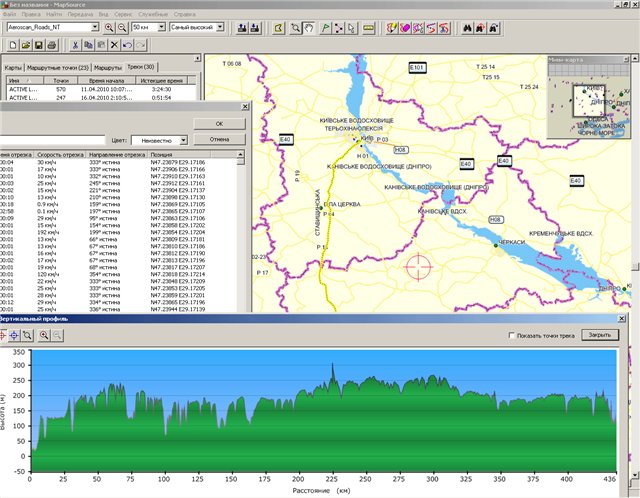Image resolution: width=640 pixels, height=498 pixels.
Task: Click the Отмена button
Action: click(220, 140)
